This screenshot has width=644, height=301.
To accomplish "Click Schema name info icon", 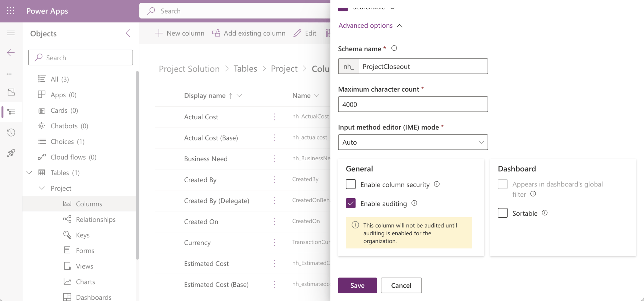I will point(394,48).
